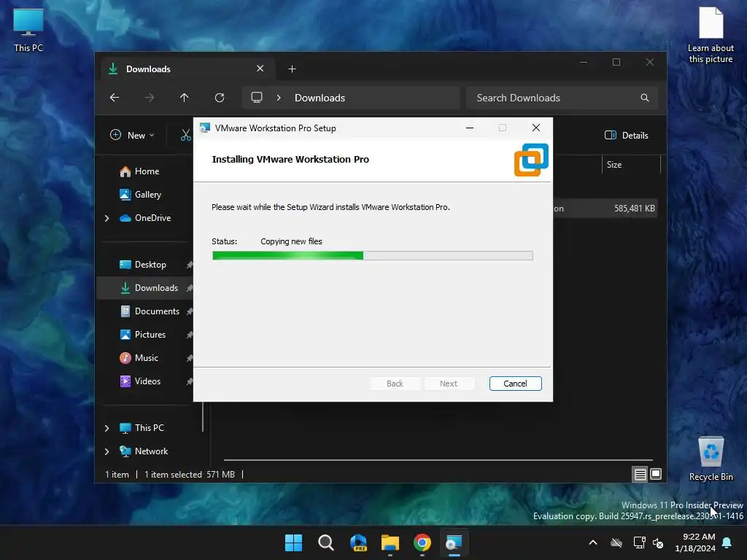Screen dimensions: 747x560
Task: Switch to large thumbnails view
Action: pyautogui.click(x=656, y=474)
